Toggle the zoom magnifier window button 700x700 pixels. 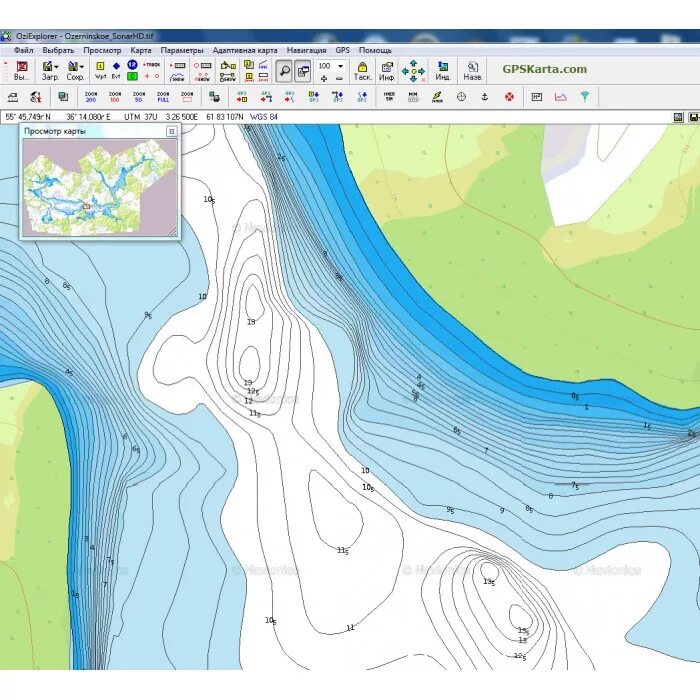tap(284, 71)
